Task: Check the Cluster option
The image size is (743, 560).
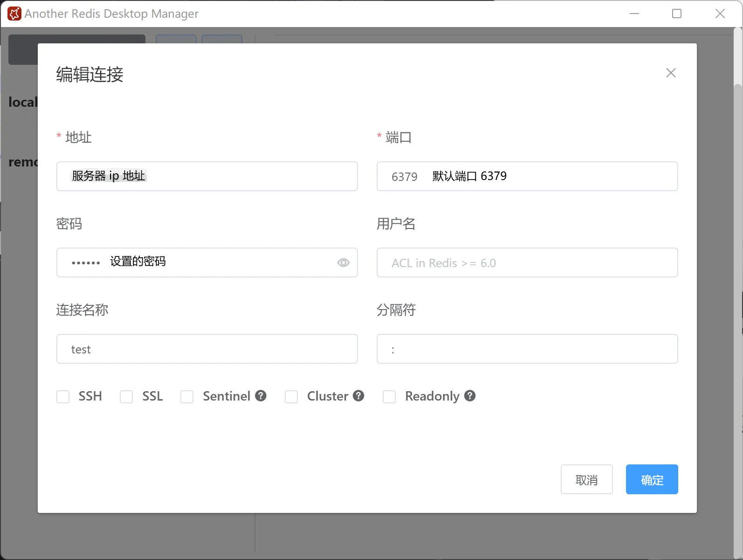Action: (291, 397)
